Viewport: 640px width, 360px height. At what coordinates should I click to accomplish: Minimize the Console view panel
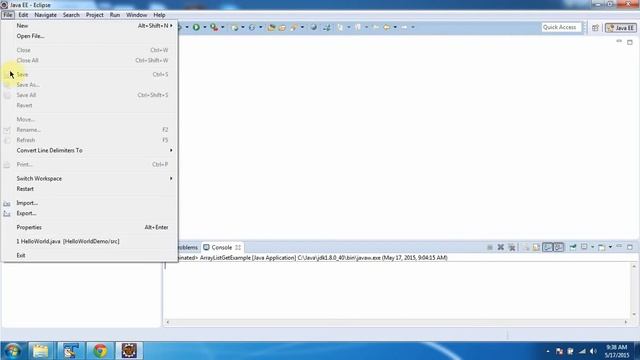(619, 247)
